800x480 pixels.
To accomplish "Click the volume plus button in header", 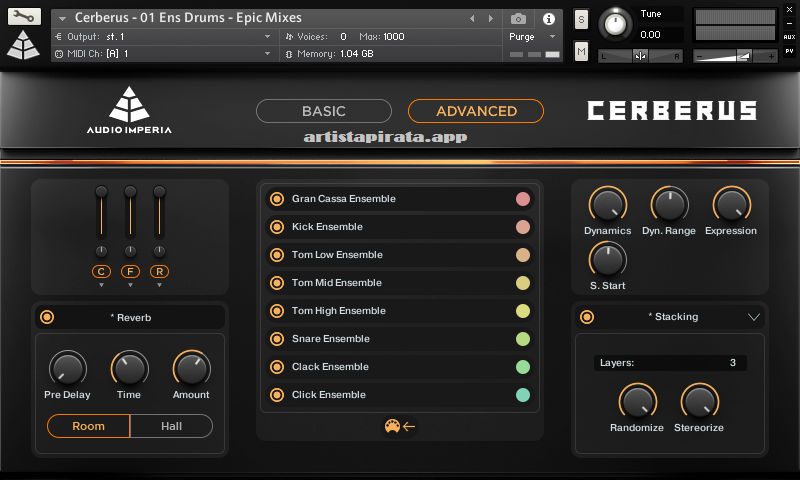I will [771, 56].
